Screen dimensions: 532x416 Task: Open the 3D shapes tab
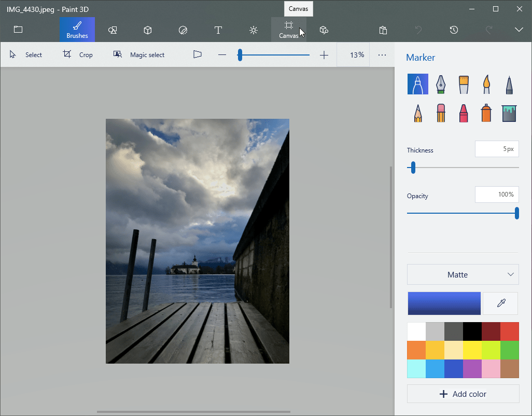(148, 30)
